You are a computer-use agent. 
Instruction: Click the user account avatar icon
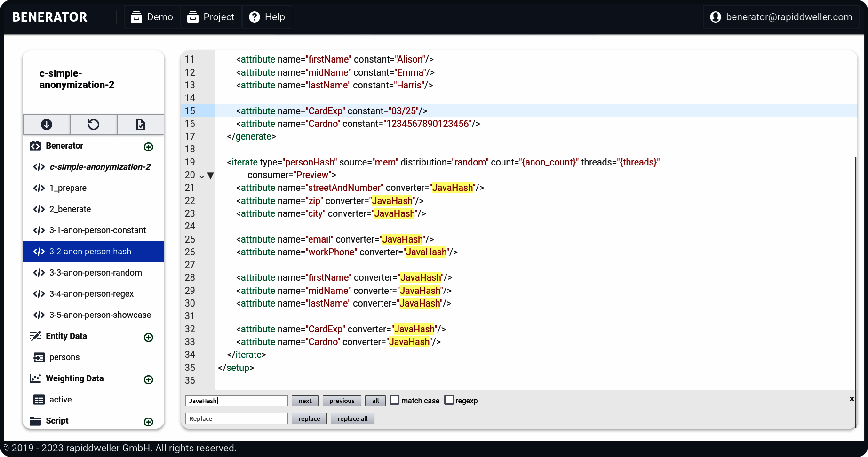[715, 17]
